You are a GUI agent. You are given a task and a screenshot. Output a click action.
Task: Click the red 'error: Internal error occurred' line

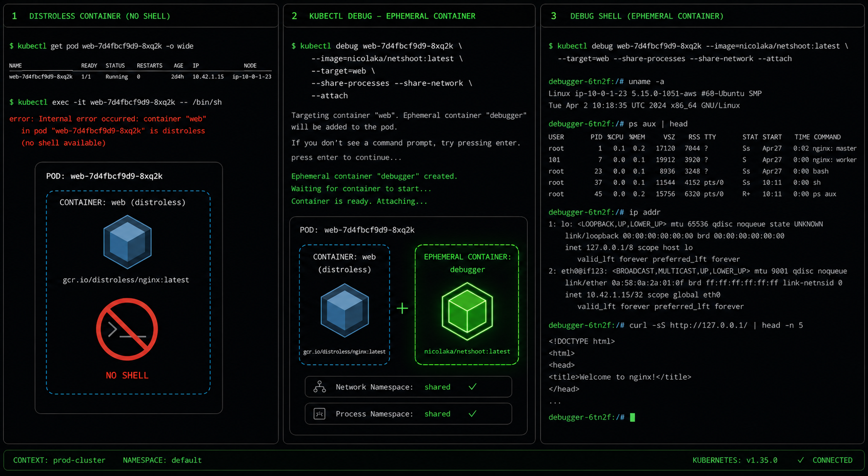point(108,119)
